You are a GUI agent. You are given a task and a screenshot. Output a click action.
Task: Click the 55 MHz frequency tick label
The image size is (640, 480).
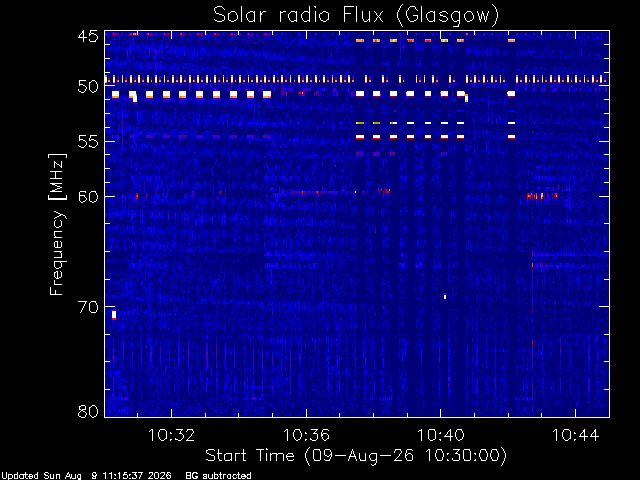point(88,142)
